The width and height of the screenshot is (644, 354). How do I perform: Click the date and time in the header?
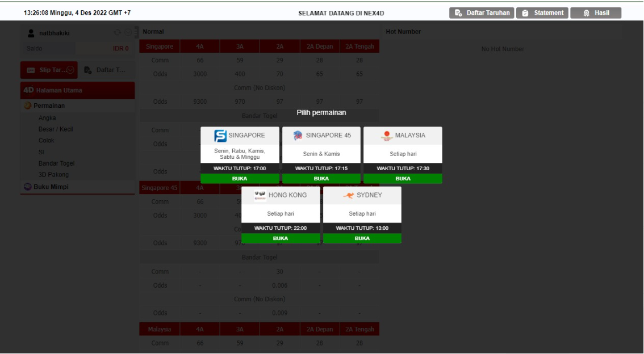pos(77,12)
